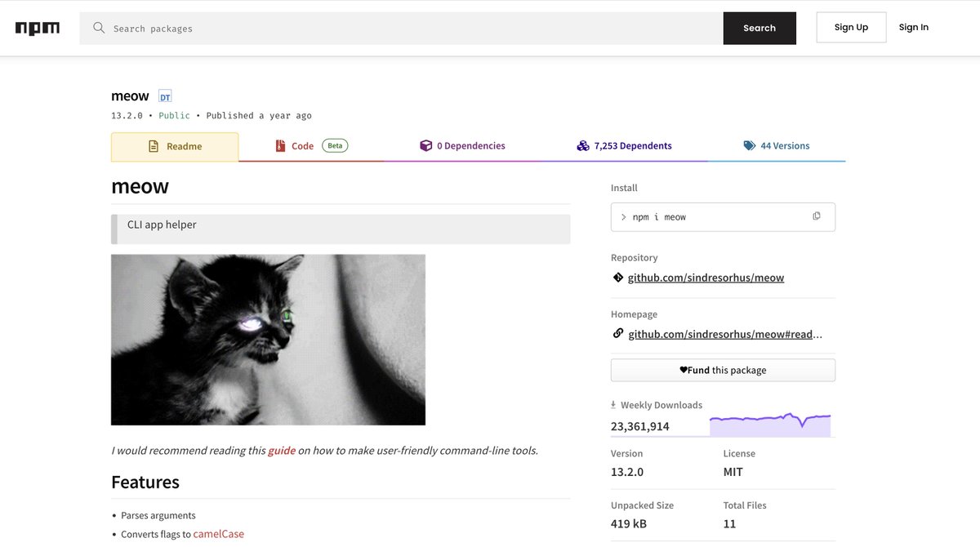Click the npm logo

click(x=38, y=28)
